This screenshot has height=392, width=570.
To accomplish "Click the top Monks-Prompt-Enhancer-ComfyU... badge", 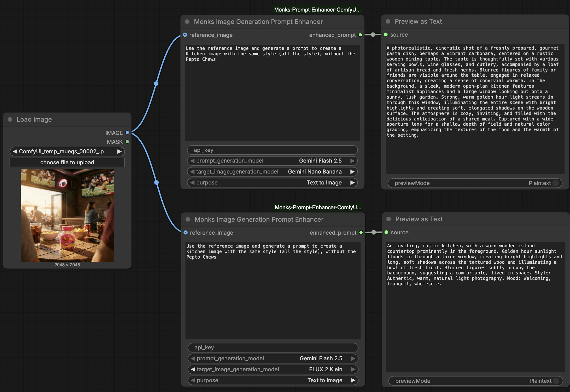I will tap(317, 10).
